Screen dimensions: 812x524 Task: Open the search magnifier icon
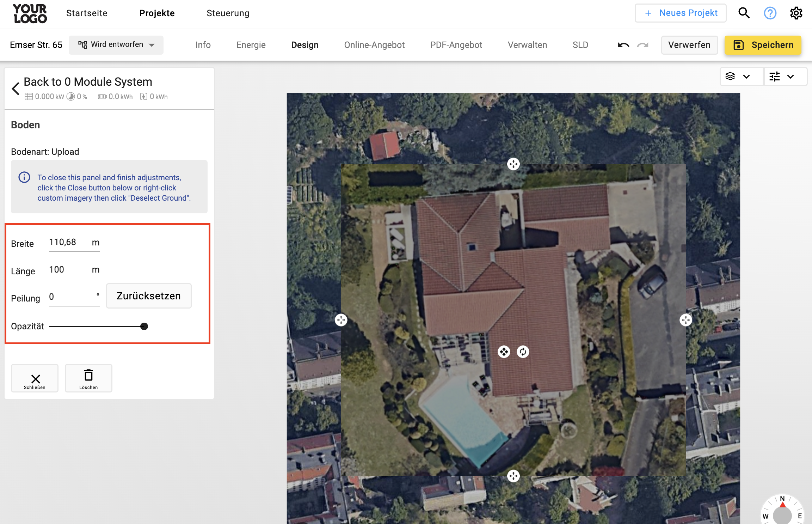[744, 13]
